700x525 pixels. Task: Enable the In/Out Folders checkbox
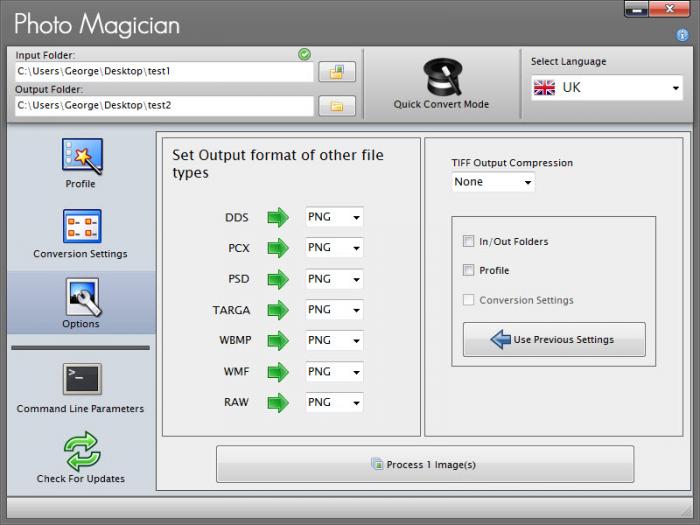click(468, 242)
